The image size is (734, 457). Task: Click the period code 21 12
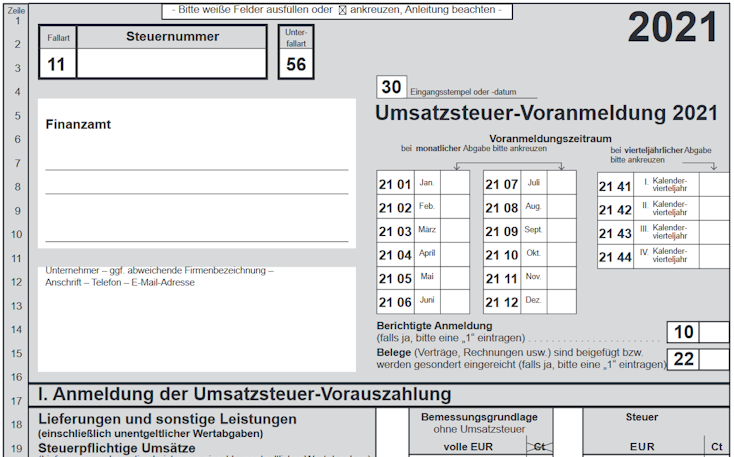(502, 302)
